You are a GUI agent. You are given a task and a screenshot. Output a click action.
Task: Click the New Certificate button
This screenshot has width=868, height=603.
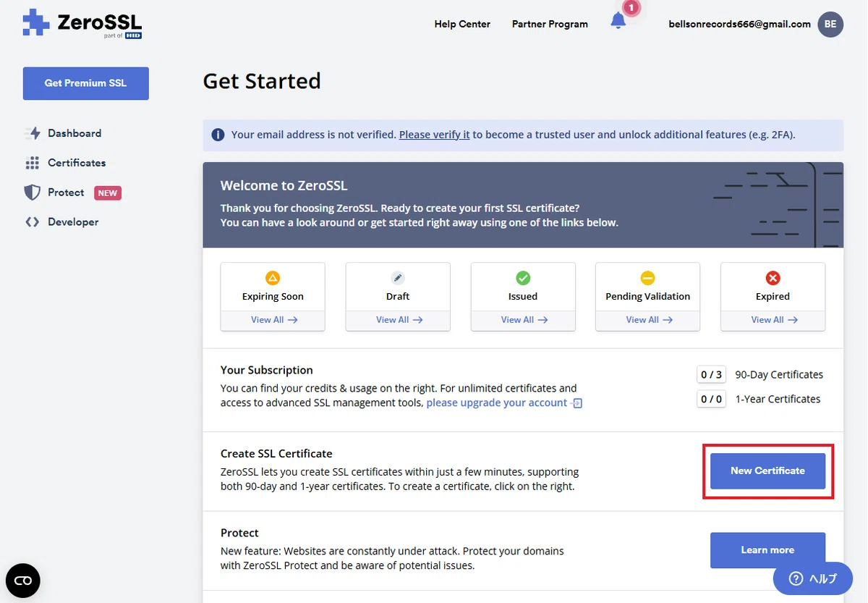pos(767,471)
